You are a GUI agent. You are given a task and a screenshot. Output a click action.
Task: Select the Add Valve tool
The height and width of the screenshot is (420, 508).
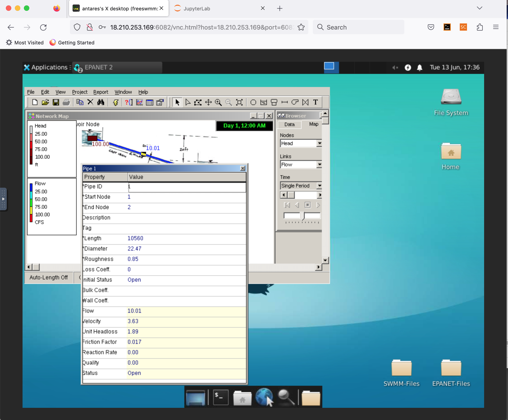[x=305, y=103]
